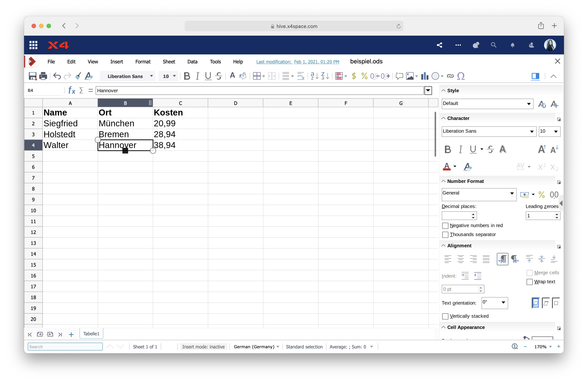The width and height of the screenshot is (588, 383).
Task: Tick the Wrap text checkbox
Action: click(x=529, y=282)
